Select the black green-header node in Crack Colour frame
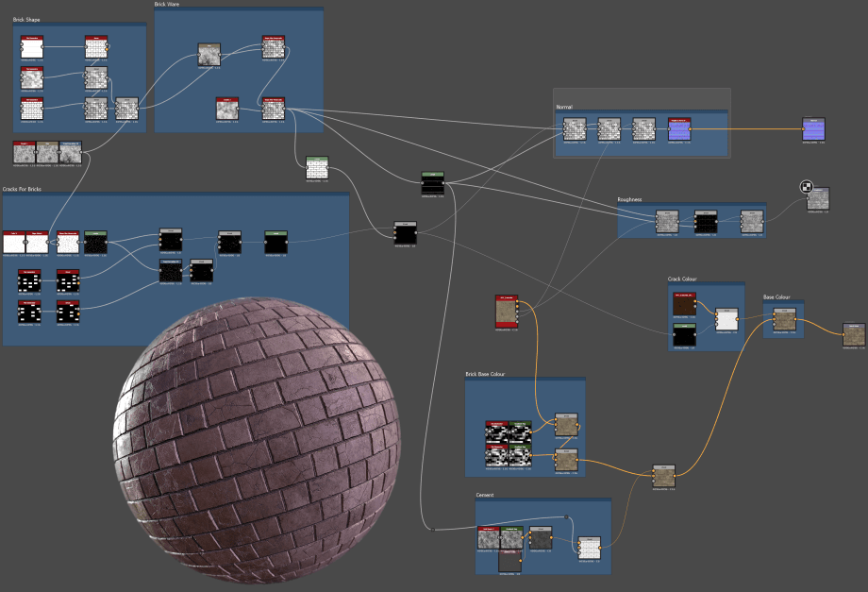The image size is (868, 592). pyautogui.click(x=685, y=335)
